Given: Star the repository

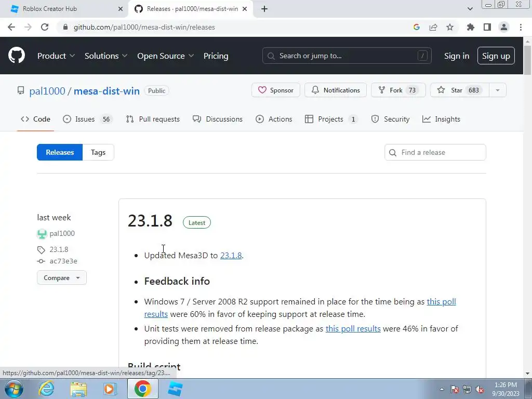Looking at the screenshot, I should coord(459,90).
